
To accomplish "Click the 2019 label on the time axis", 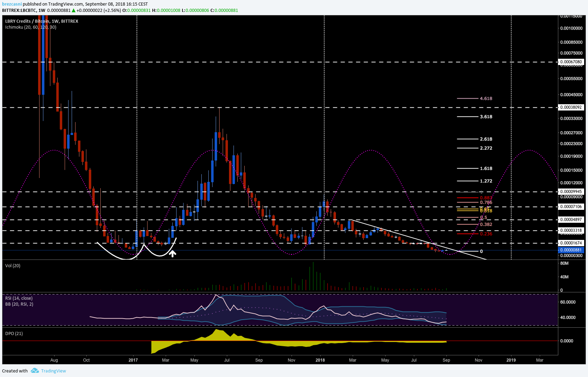I will [511, 360].
